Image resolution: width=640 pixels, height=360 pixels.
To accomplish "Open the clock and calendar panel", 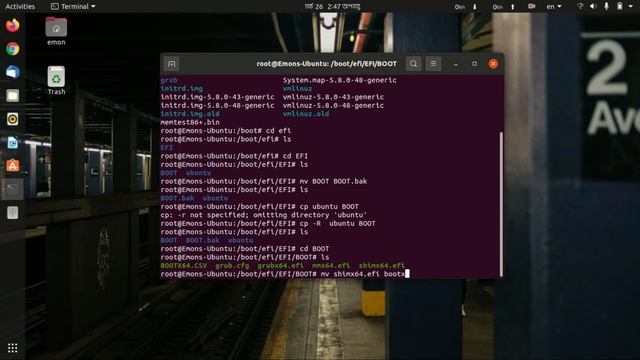I will point(333,7).
